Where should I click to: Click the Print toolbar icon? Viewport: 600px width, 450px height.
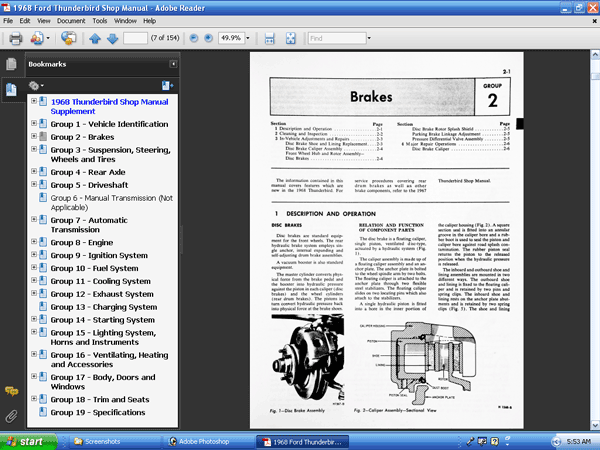pos(15,38)
